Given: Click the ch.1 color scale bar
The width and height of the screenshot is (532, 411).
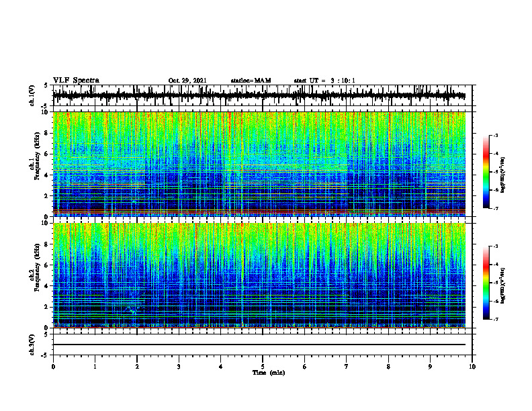Looking at the screenshot, I should (x=486, y=172).
